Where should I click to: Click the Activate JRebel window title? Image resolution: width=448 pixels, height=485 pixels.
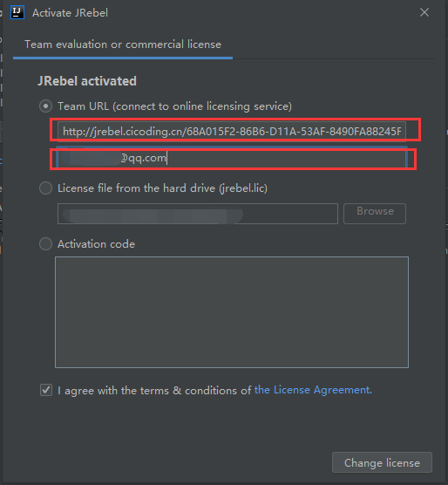[x=70, y=13]
